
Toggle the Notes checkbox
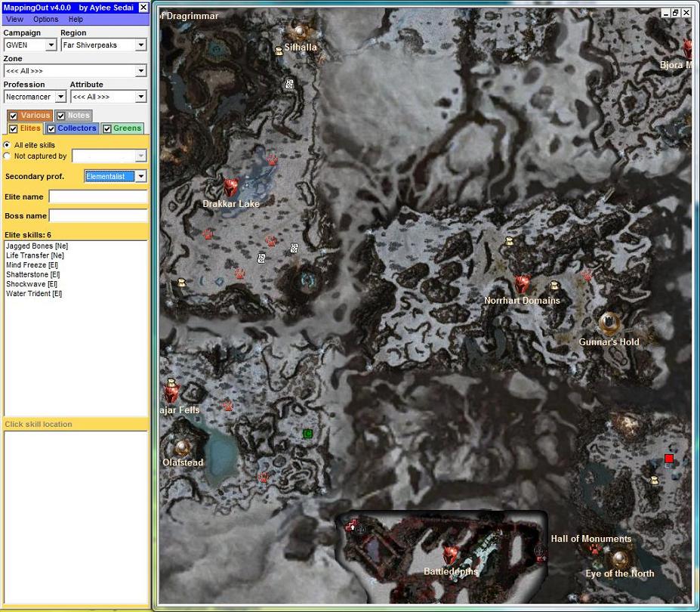[60, 116]
